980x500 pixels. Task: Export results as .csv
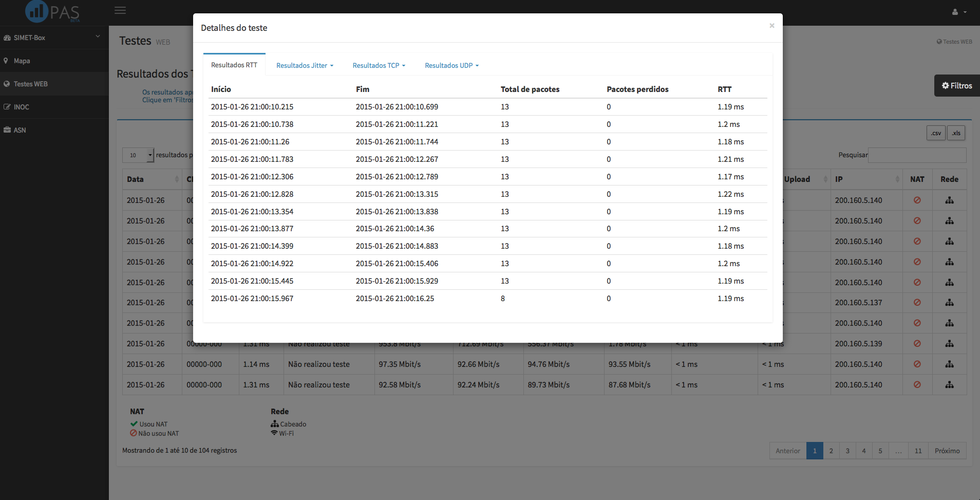(x=936, y=133)
